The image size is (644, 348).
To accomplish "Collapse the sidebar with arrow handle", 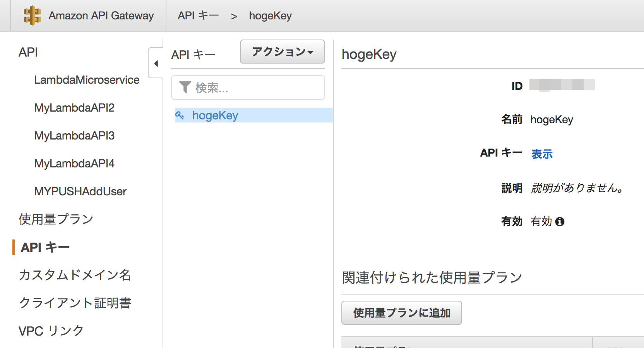I will tap(156, 63).
